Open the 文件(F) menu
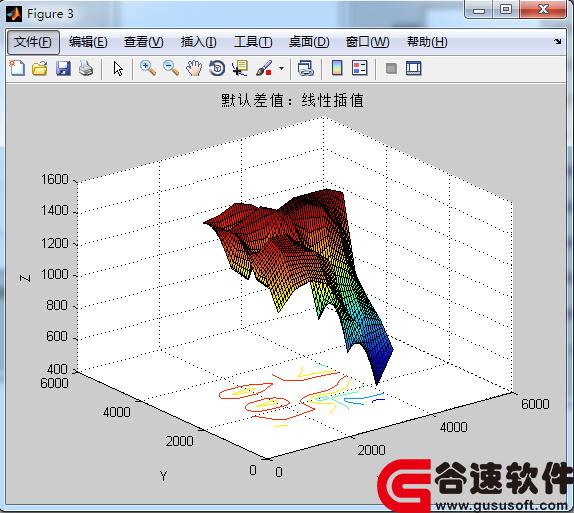574x513 pixels. click(x=33, y=42)
